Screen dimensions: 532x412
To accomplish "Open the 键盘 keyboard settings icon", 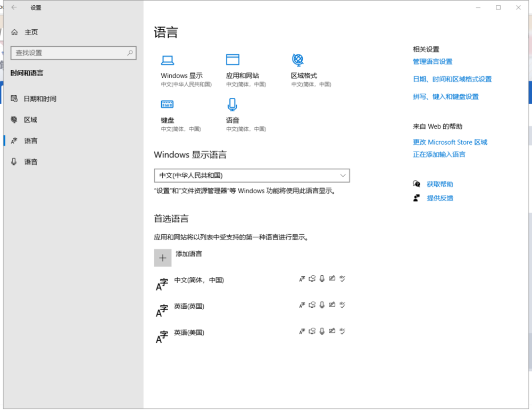I will pyautogui.click(x=167, y=104).
